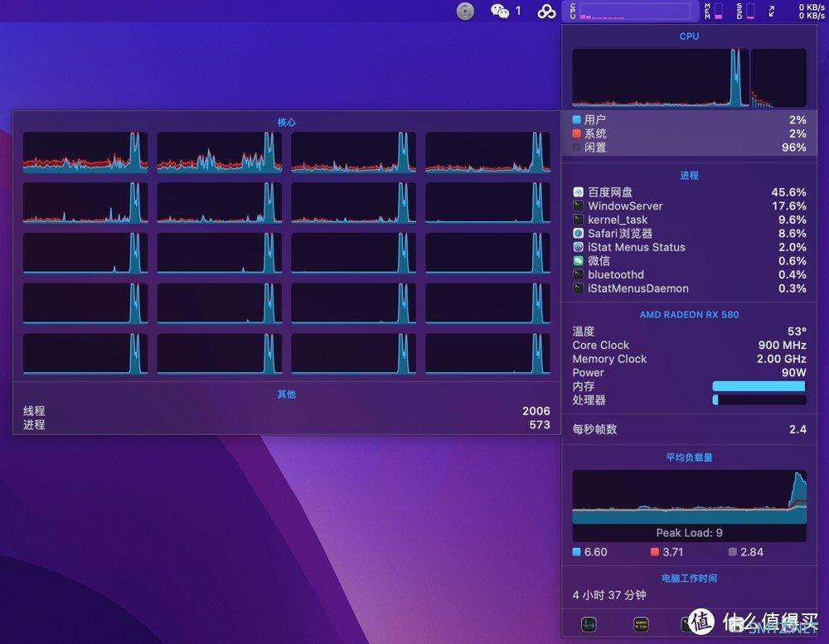Launch Console from the panel footer
Screen dimensions: 829x644
click(641, 624)
